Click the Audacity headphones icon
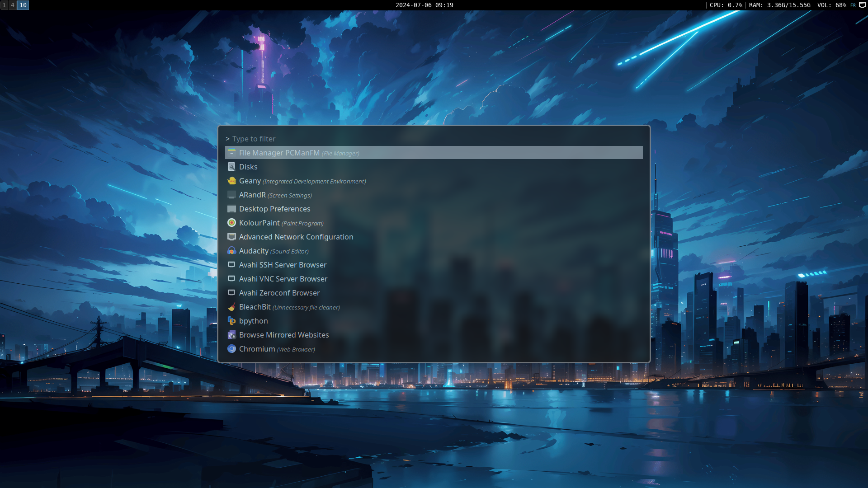 pos(231,251)
